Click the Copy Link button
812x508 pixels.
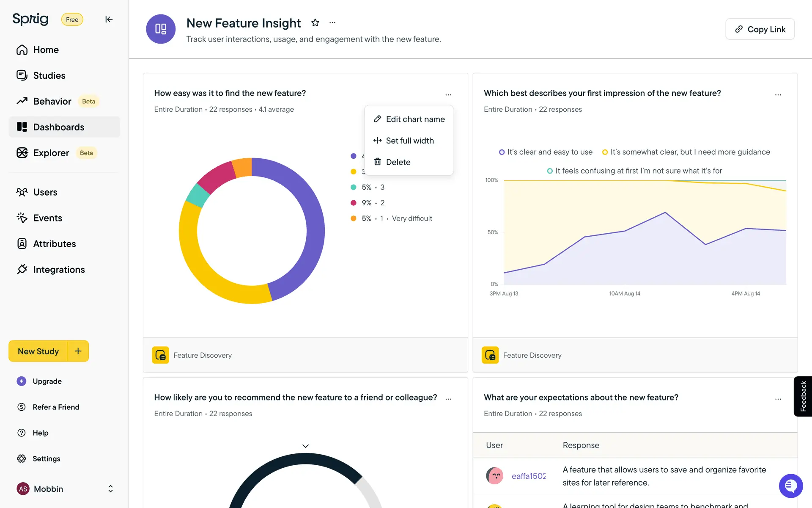tap(760, 29)
